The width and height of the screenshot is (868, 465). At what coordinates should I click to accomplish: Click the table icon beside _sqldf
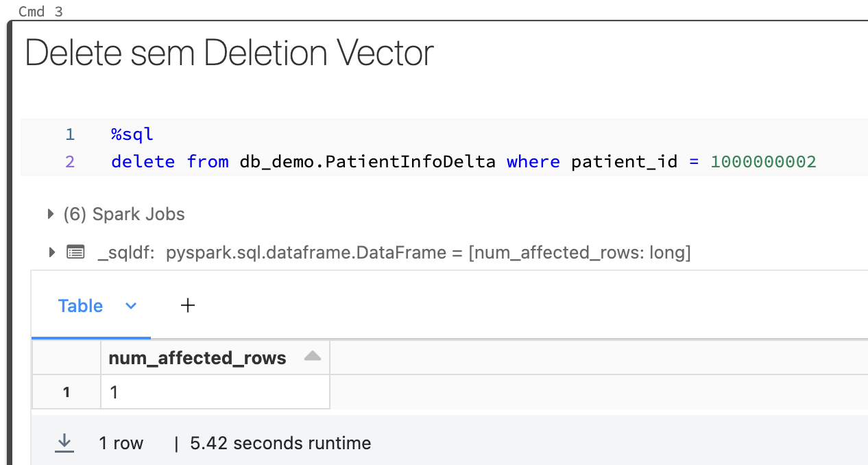75,252
